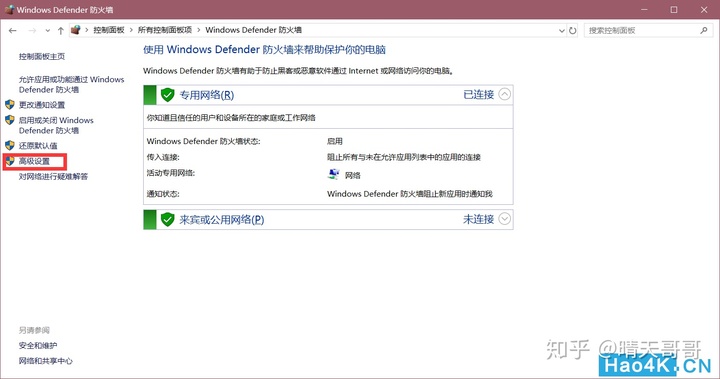Click 通知状态: label

coord(163,194)
